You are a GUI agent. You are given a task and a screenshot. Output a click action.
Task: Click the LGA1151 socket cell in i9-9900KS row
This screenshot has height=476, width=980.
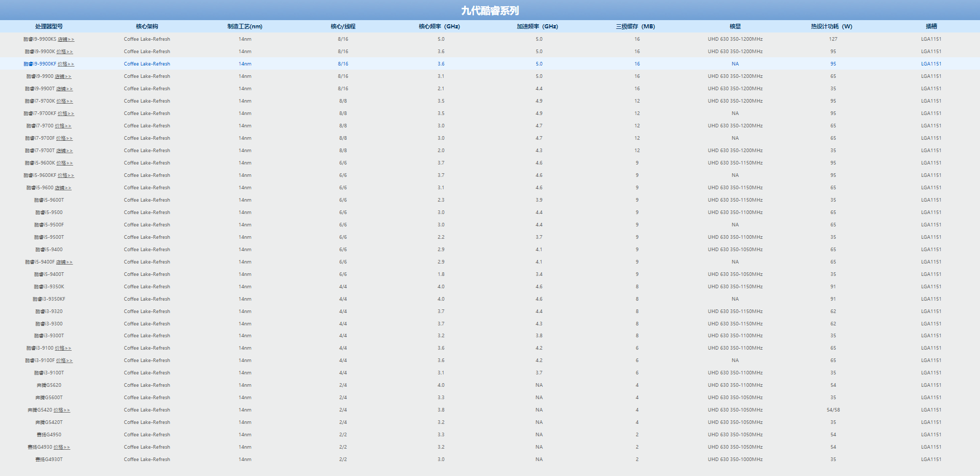[931, 39]
